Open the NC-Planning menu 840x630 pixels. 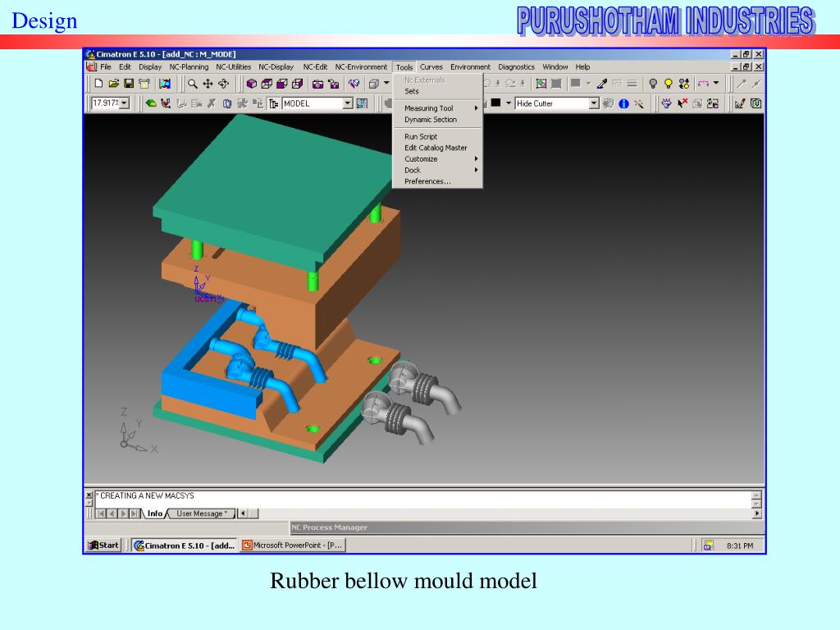189,67
